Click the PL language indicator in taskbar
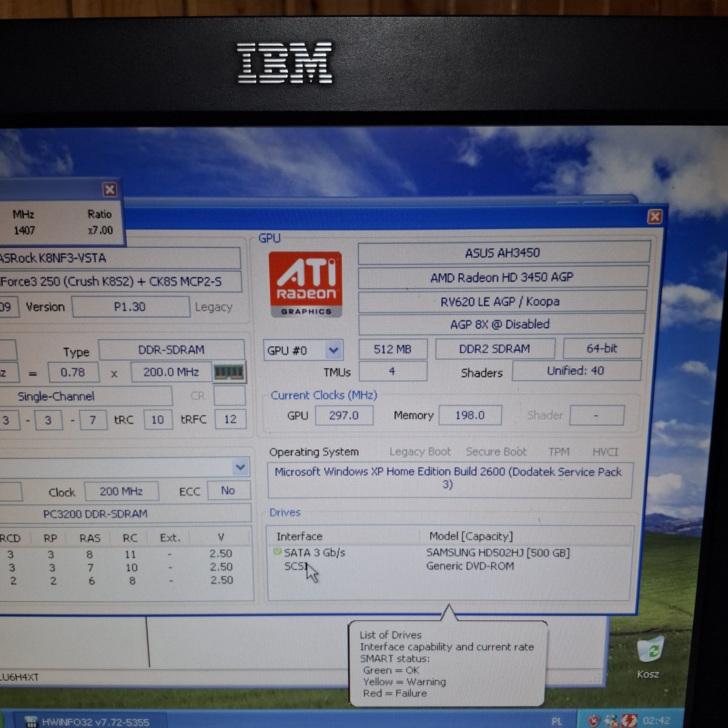This screenshot has width=728, height=728. tap(557, 721)
